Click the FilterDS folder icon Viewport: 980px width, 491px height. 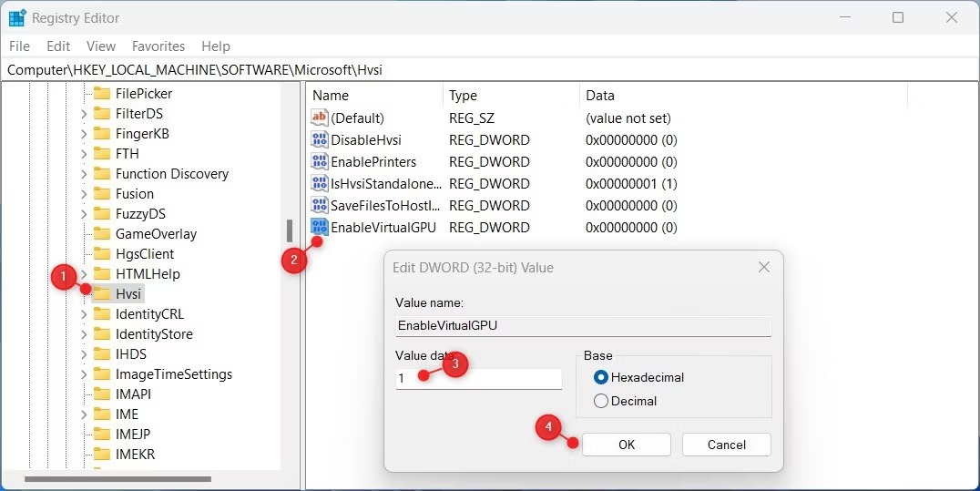(102, 113)
